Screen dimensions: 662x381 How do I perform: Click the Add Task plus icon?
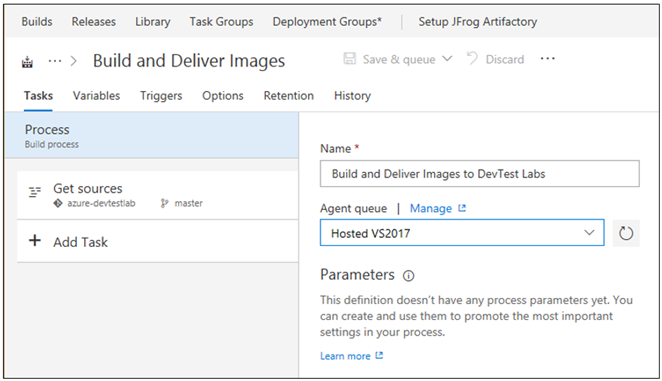[x=35, y=241]
